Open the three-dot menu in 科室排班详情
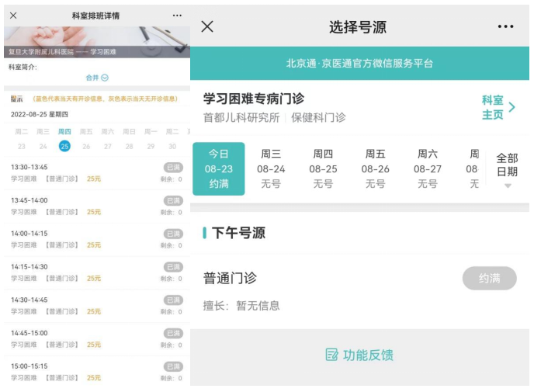 click(x=177, y=16)
